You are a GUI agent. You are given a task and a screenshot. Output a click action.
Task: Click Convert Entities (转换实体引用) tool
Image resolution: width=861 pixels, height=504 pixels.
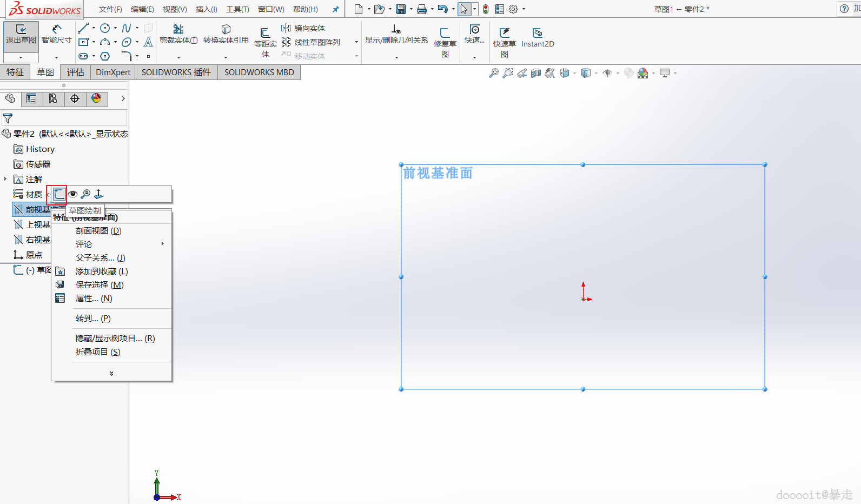226,35
